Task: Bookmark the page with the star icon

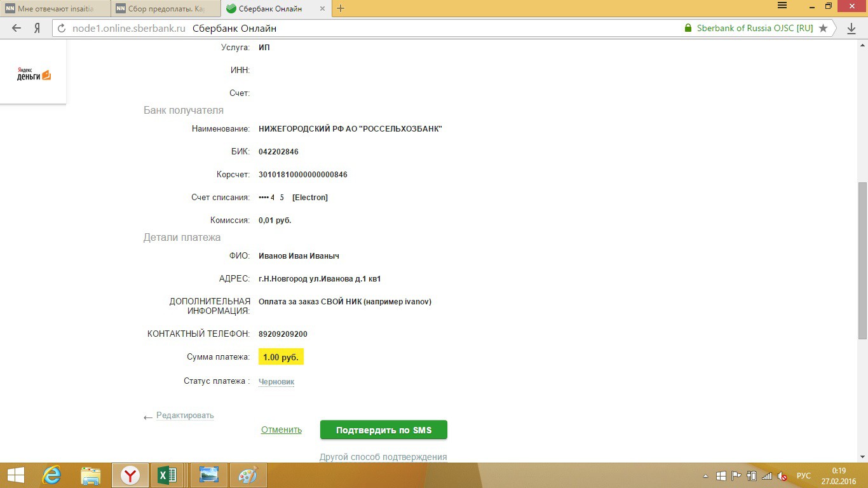Action: click(x=824, y=28)
